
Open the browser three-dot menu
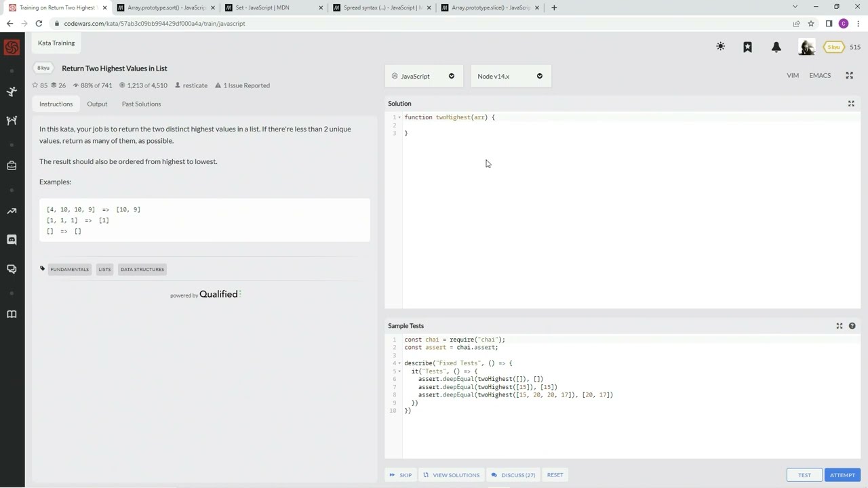point(858,24)
